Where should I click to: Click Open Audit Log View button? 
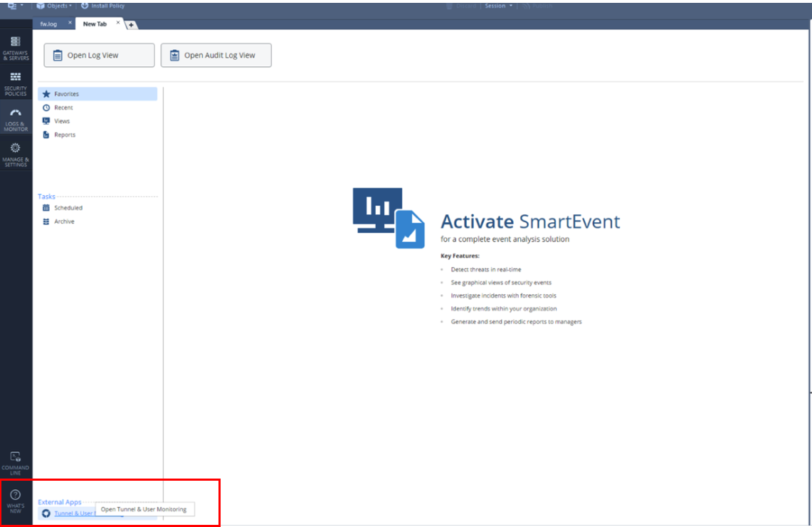coord(216,56)
